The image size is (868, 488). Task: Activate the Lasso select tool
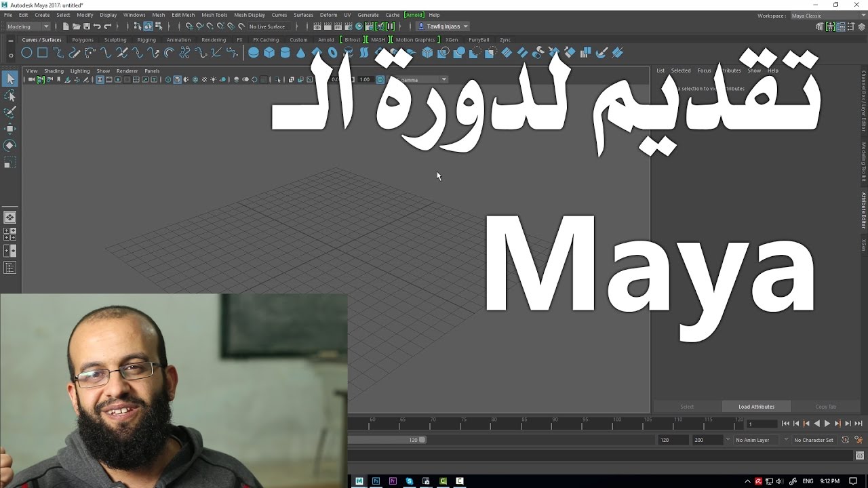[x=9, y=96]
